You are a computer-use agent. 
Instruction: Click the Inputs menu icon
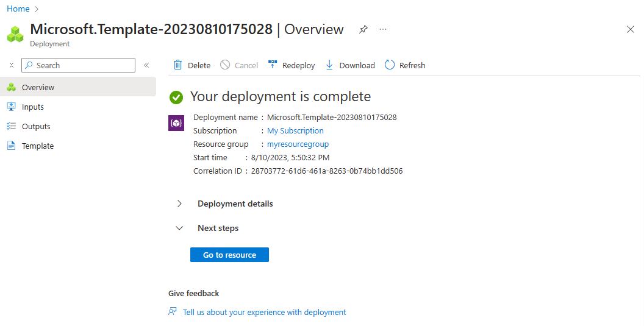[12, 107]
